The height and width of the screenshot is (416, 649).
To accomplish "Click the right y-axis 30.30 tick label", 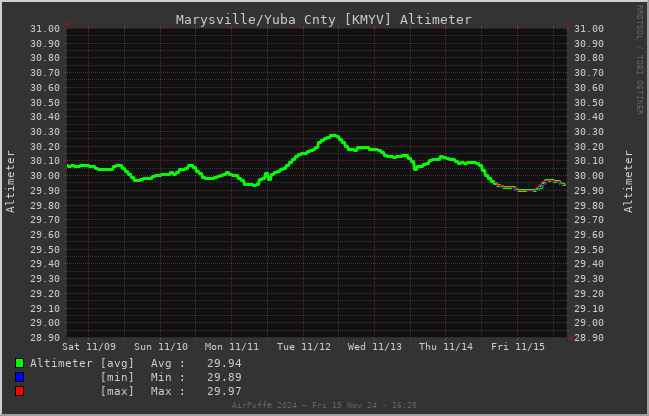I will [589, 132].
